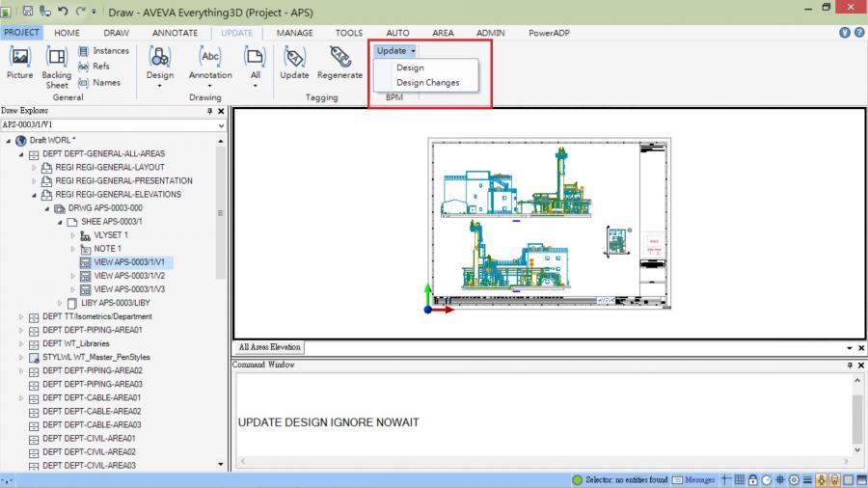Viewport: 868px width, 488px height.
Task: Switch to the ANNOTATE ribbon tab
Action: point(175,33)
